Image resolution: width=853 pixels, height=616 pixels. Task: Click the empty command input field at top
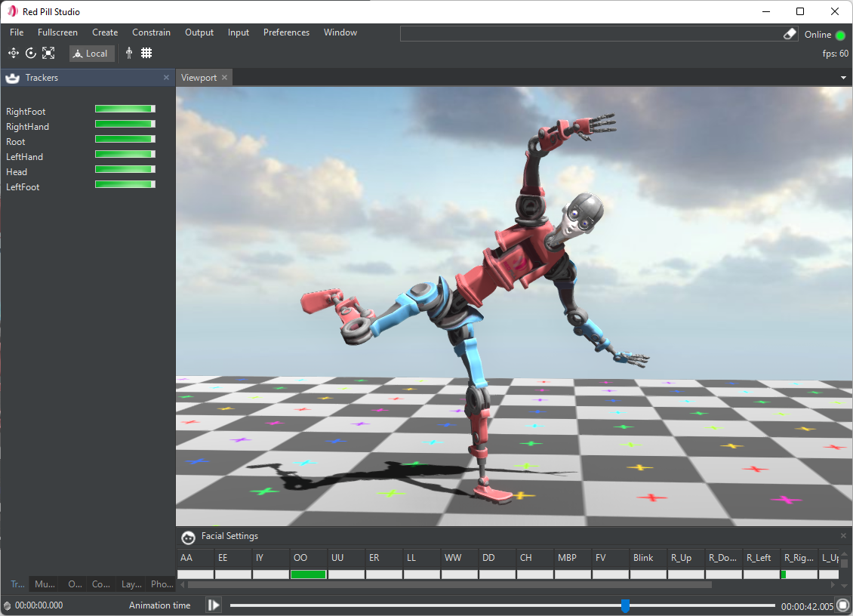pyautogui.click(x=589, y=34)
